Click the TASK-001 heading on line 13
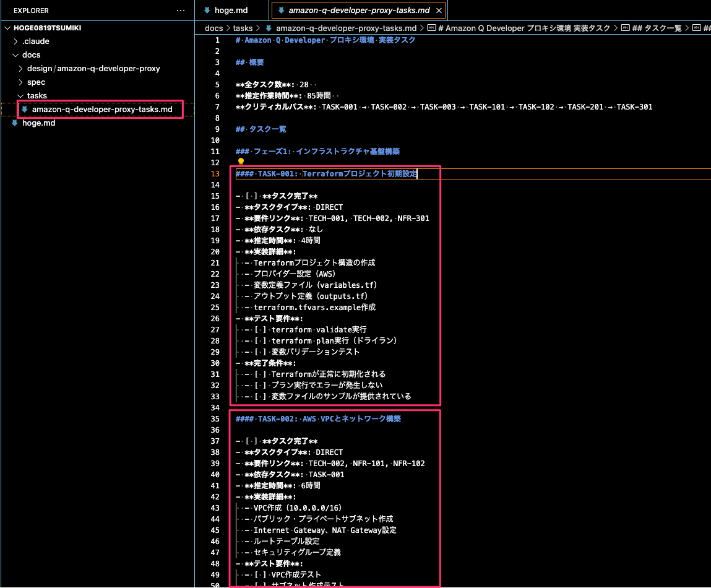 [326, 174]
